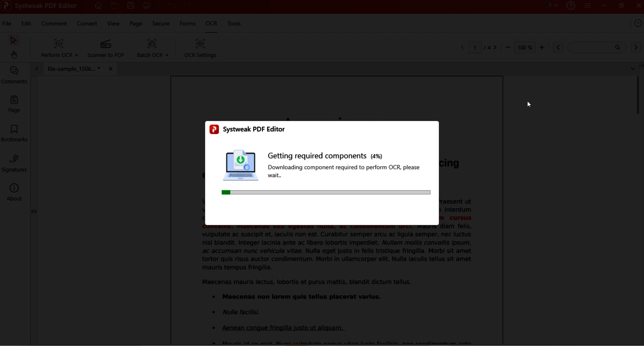
Task: Open file using the folder icon
Action: coord(115,6)
